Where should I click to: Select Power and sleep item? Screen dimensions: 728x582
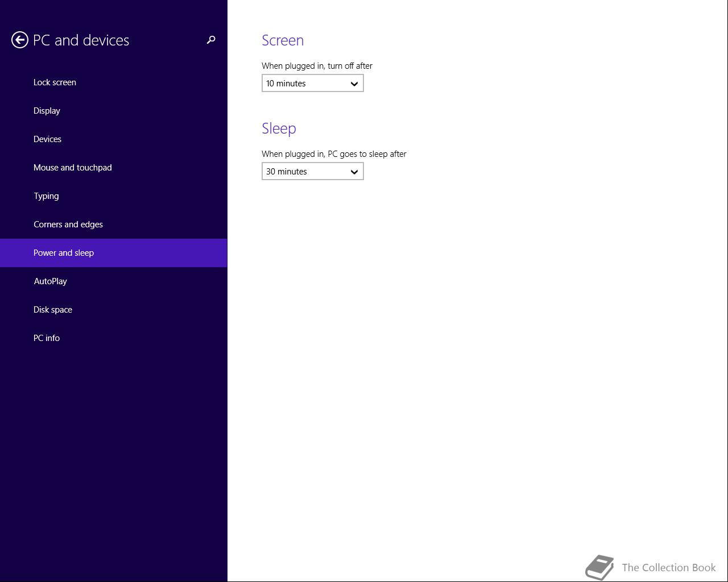click(x=113, y=253)
